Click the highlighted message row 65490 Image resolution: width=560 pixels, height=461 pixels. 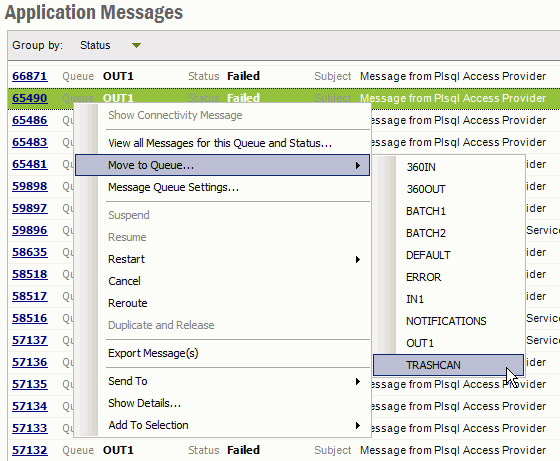pos(284,98)
